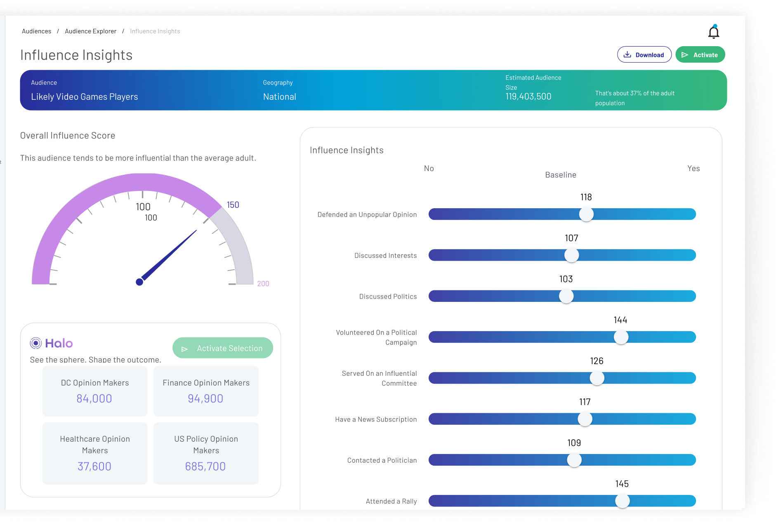Screen dimensions: 783x532
Task: Click the Discussed Politics slider knob
Action: 566,296
